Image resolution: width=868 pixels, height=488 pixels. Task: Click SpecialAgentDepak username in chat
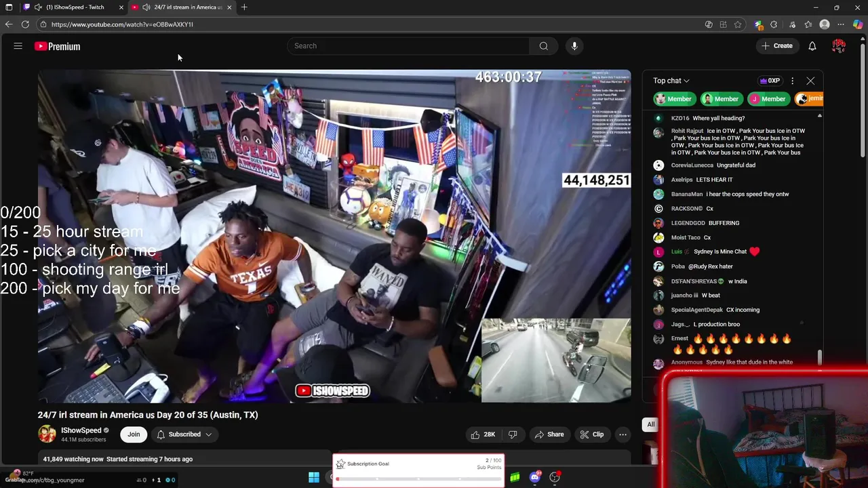pos(697,310)
